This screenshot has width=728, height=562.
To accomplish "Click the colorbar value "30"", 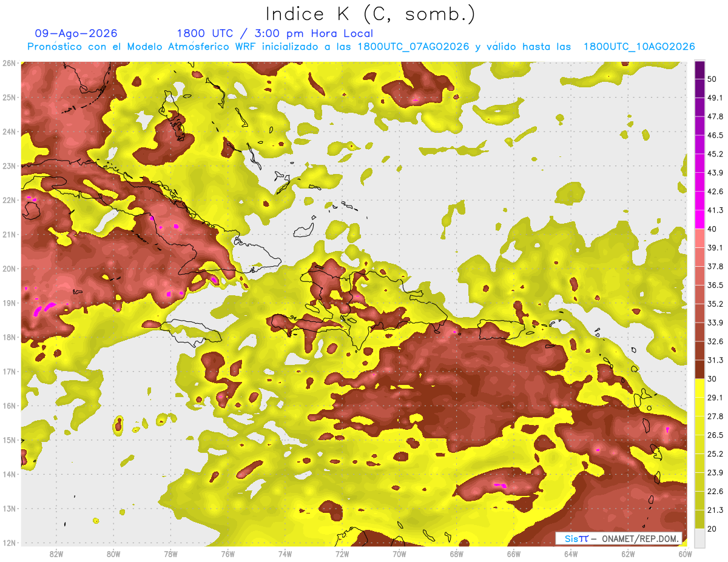I will [712, 379].
